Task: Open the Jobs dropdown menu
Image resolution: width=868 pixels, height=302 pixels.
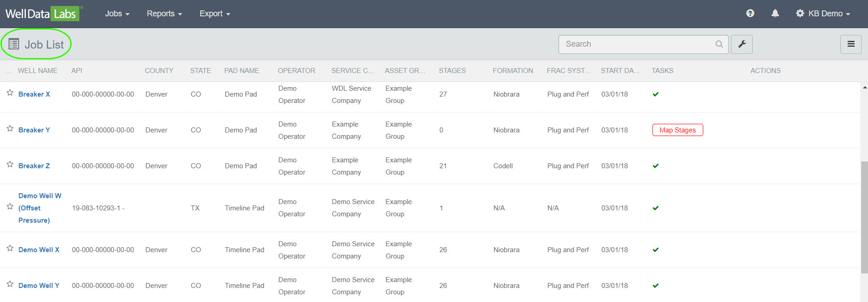Action: 117,14
